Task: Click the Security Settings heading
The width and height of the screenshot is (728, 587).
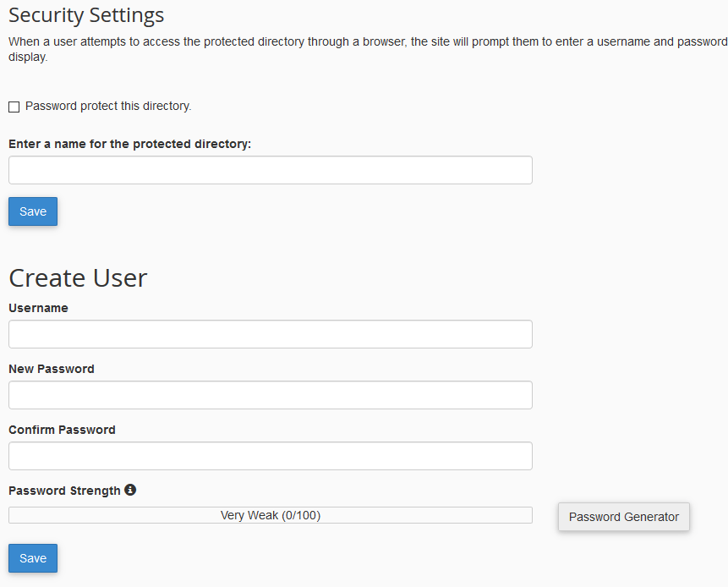Action: [x=86, y=15]
